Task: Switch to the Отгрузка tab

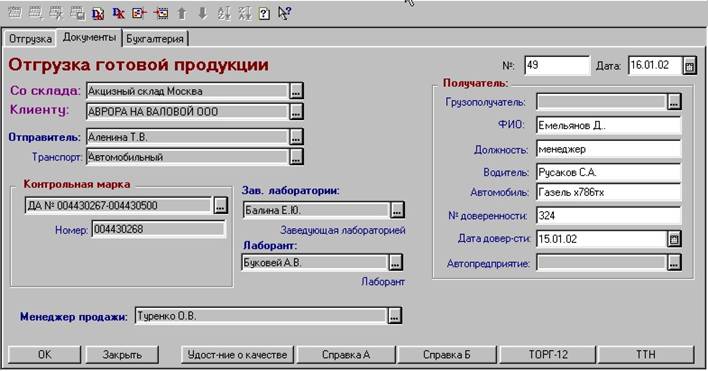Action: 30,39
